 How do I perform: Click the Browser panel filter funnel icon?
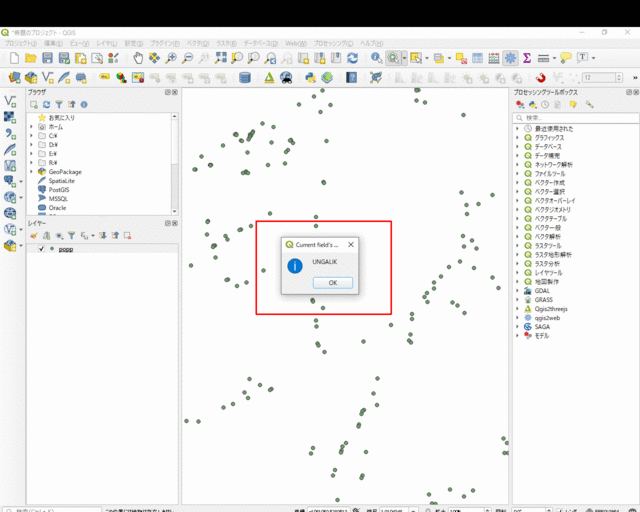point(59,105)
